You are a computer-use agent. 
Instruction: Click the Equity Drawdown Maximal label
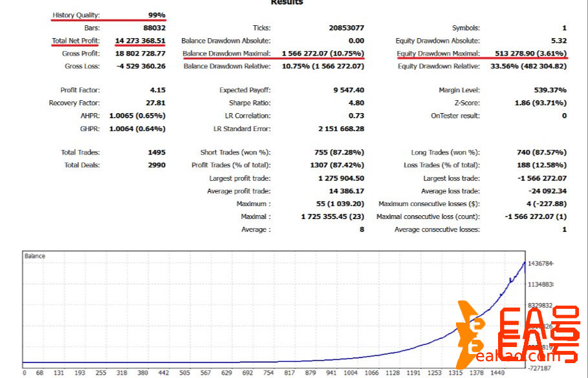click(x=439, y=54)
